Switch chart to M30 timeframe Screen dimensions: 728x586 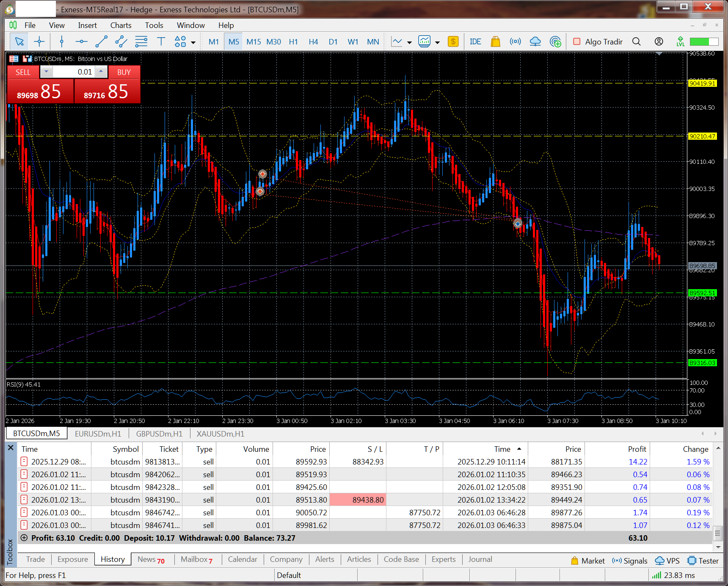273,41
